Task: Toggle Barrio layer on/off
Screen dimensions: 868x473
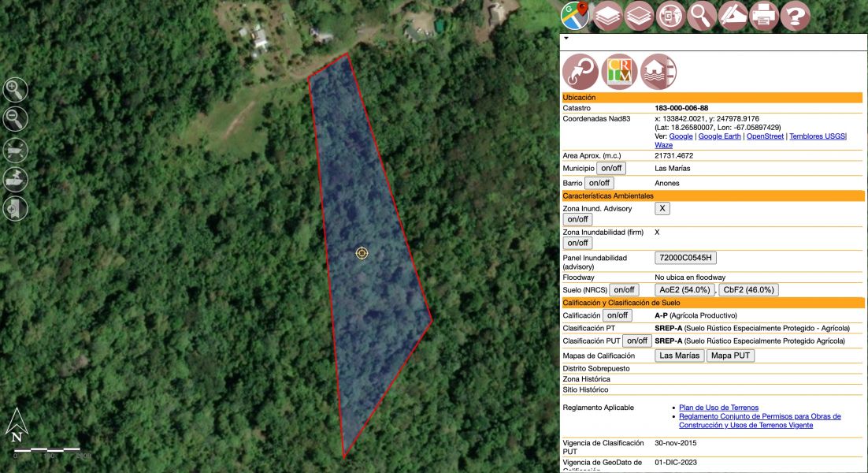Action: 599,183
